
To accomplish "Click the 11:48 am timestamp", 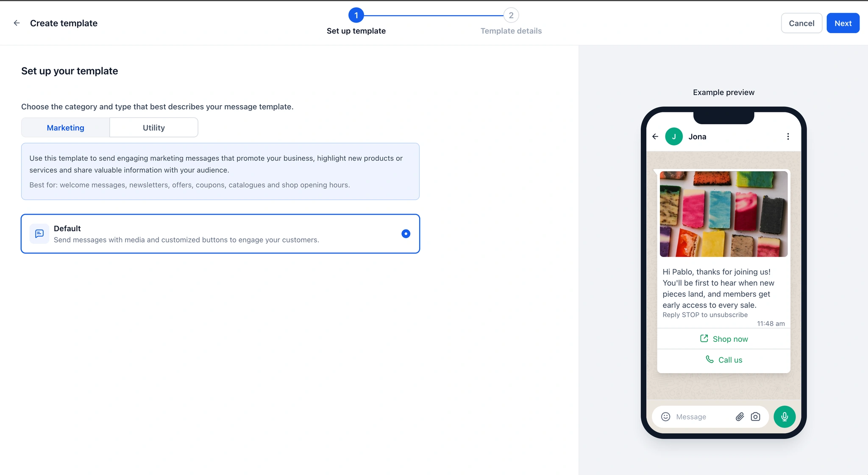I will pos(771,324).
